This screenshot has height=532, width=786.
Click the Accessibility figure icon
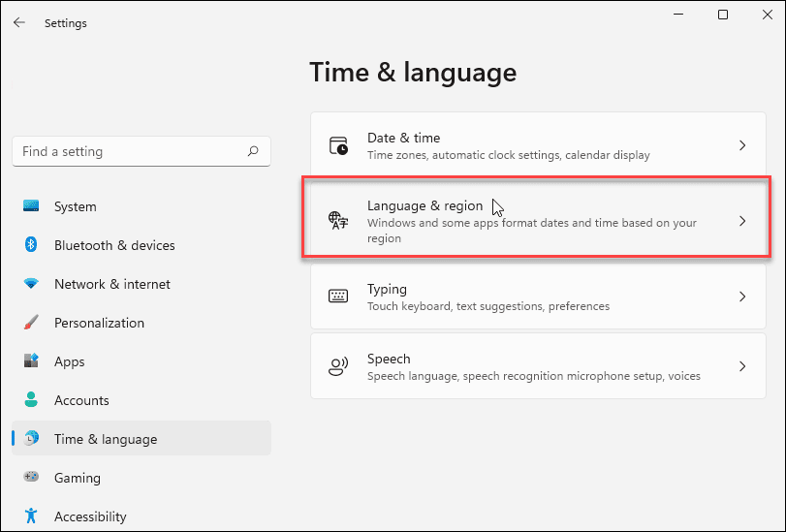[x=32, y=516]
